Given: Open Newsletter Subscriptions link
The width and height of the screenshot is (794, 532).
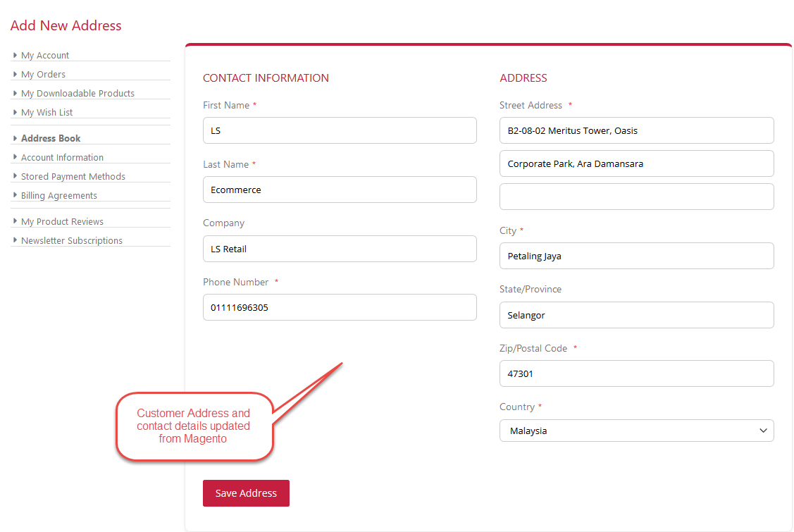Looking at the screenshot, I should [x=71, y=241].
